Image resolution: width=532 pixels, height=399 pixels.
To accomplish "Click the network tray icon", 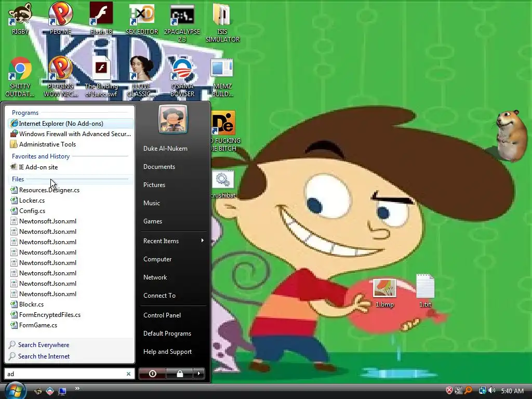I will (482, 391).
